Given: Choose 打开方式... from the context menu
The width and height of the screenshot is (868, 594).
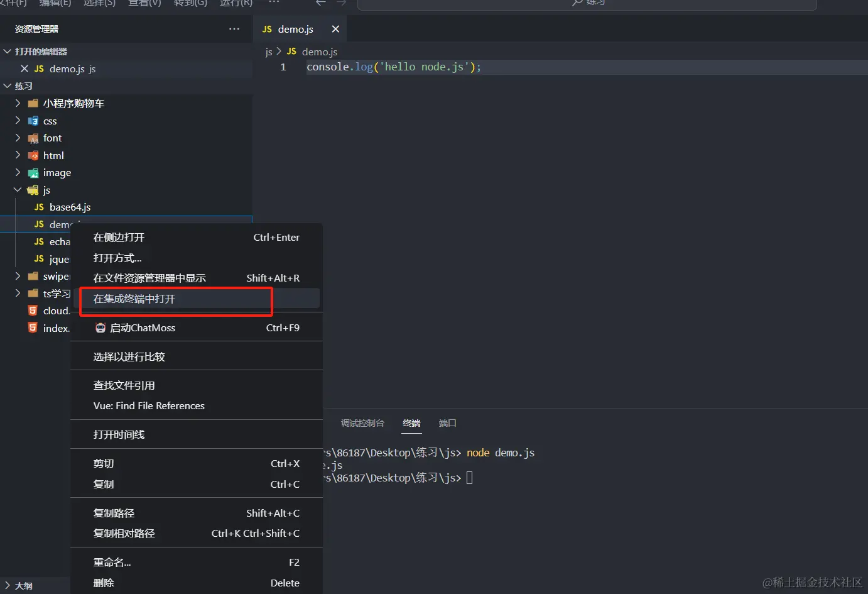Looking at the screenshot, I should 197,258.
